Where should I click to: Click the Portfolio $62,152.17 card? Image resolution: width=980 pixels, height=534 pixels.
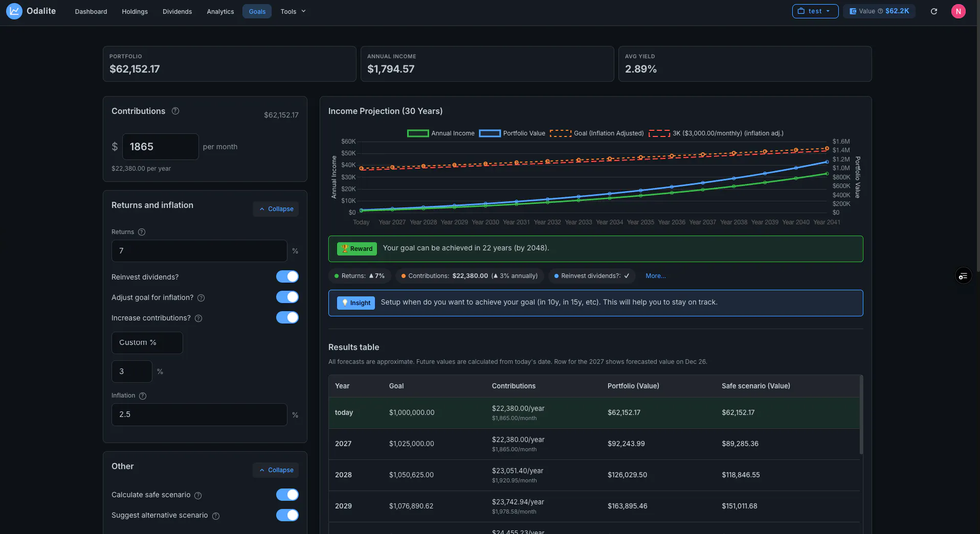click(230, 64)
